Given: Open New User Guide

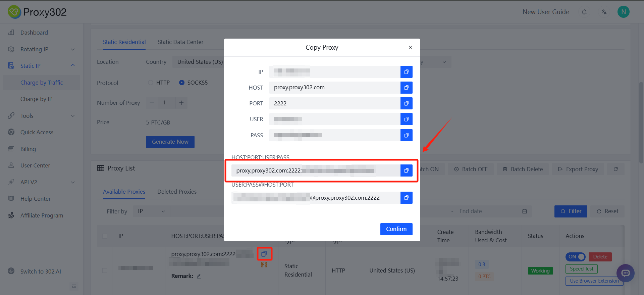Looking at the screenshot, I should (x=546, y=12).
